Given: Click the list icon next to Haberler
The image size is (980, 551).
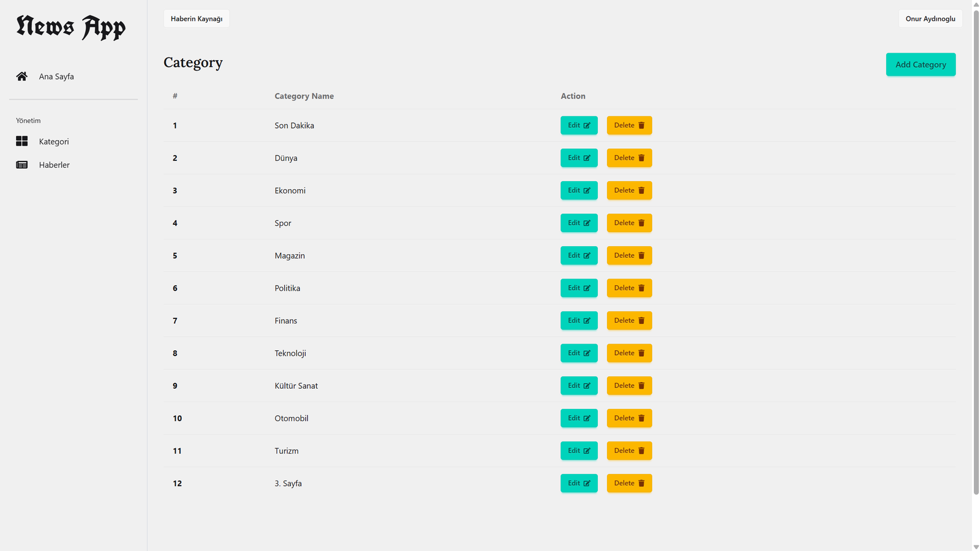Looking at the screenshot, I should tap(22, 165).
